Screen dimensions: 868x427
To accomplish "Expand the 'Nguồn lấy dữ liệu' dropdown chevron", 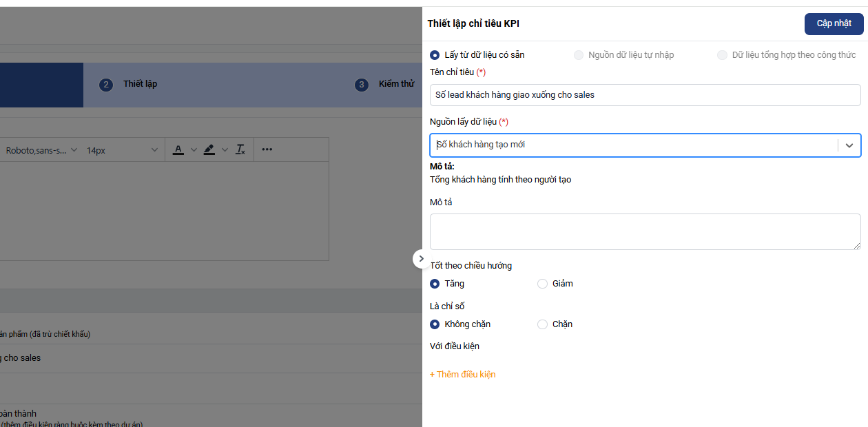I will 849,145.
